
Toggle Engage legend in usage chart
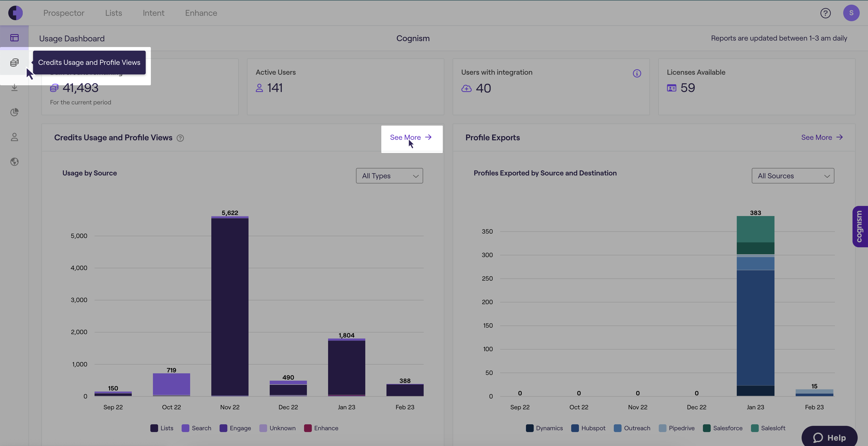point(235,428)
